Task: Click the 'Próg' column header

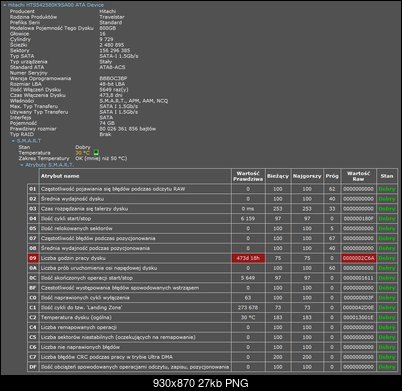Action: click(332, 176)
